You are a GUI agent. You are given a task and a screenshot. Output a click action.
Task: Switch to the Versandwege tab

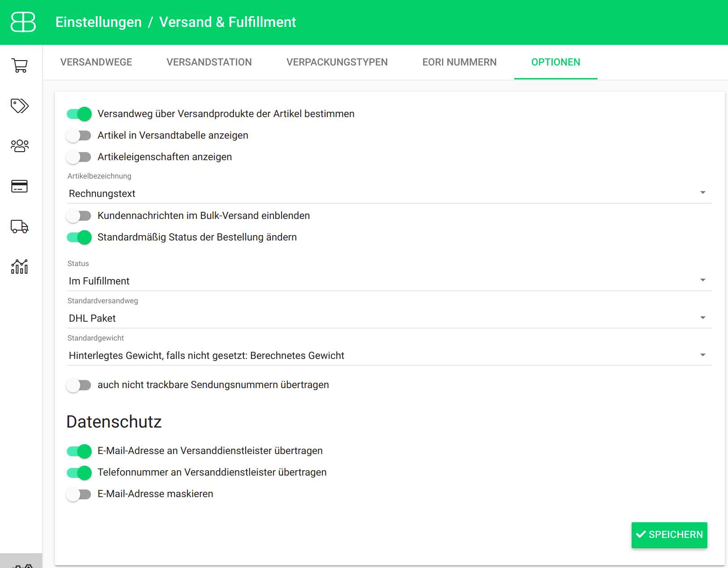(x=96, y=62)
